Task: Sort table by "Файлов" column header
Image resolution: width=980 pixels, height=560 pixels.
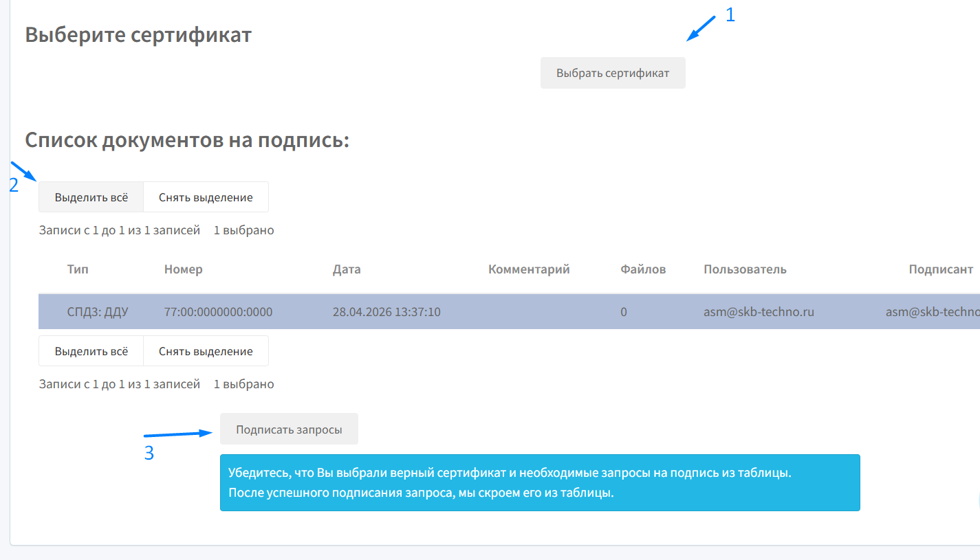Action: (x=643, y=269)
